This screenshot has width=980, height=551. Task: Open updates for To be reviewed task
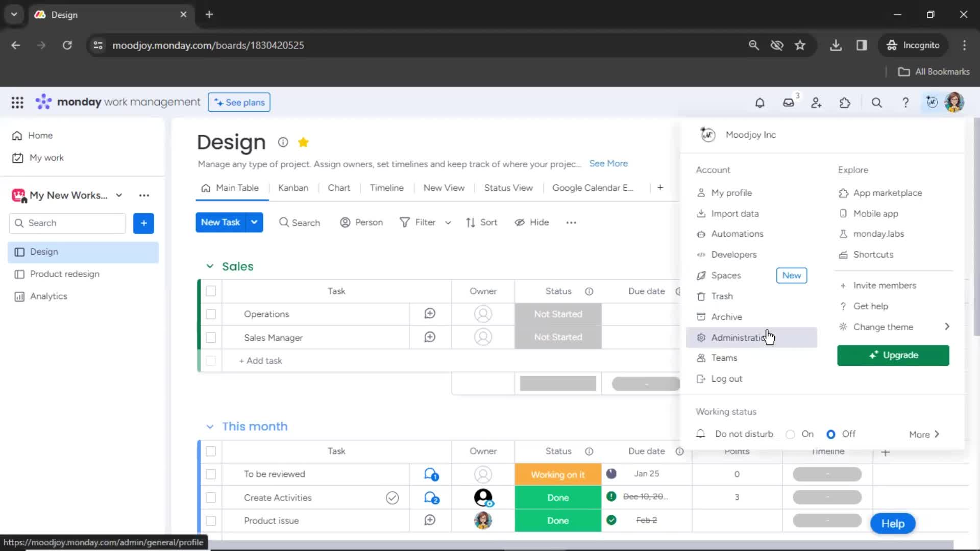coord(431,474)
